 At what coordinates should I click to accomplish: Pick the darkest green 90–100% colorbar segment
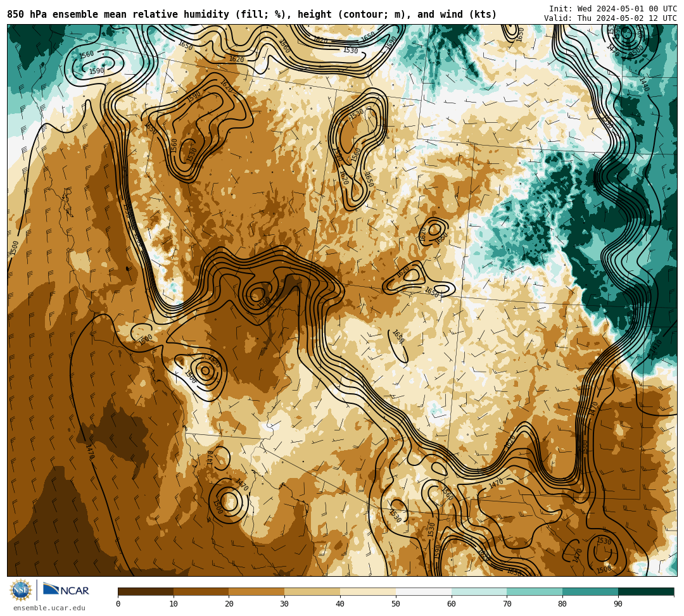[x=646, y=591]
